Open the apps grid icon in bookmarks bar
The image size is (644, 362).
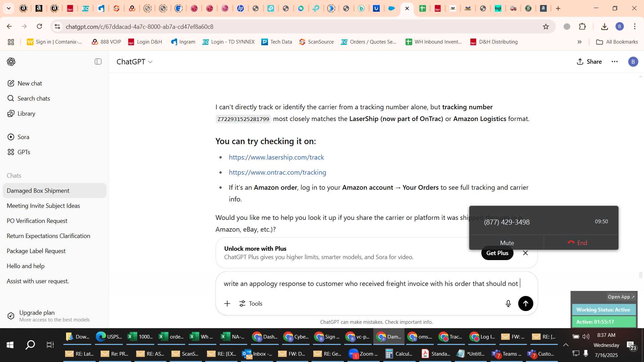[x=11, y=42]
